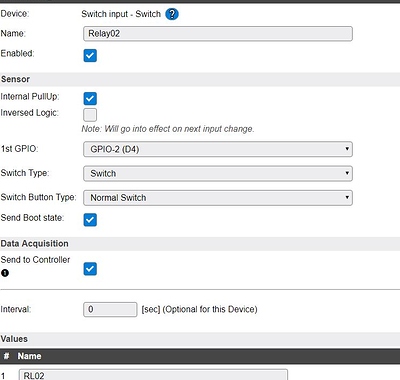Toggle the Internal PullUp checkbox
Image resolution: width=400 pixels, height=380 pixels.
90,98
